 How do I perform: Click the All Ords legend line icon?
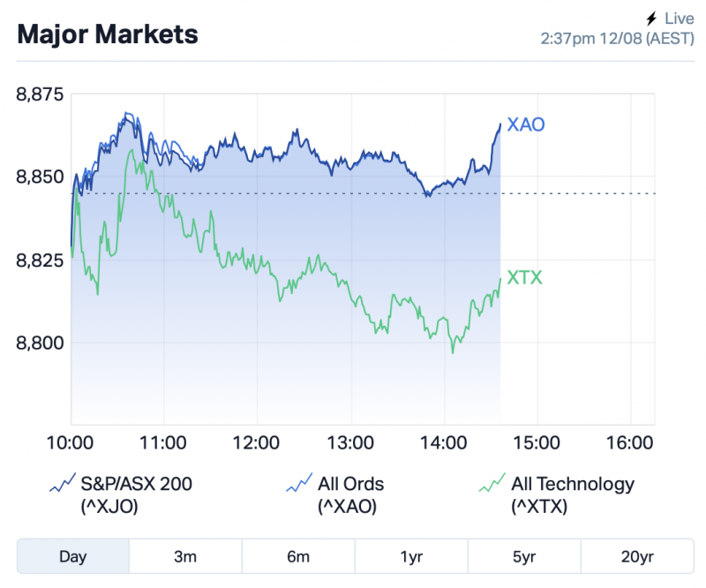300,484
